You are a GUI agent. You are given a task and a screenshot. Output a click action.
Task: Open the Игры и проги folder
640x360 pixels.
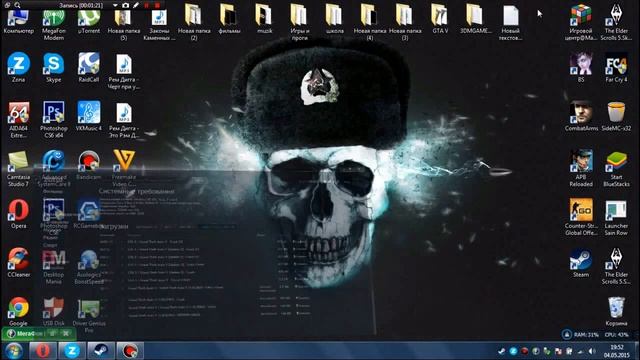299,22
